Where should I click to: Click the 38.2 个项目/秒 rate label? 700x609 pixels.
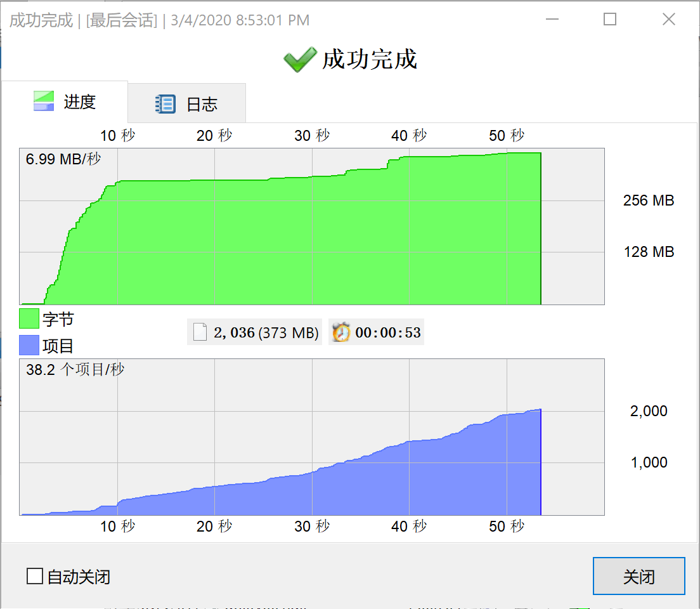click(x=75, y=369)
